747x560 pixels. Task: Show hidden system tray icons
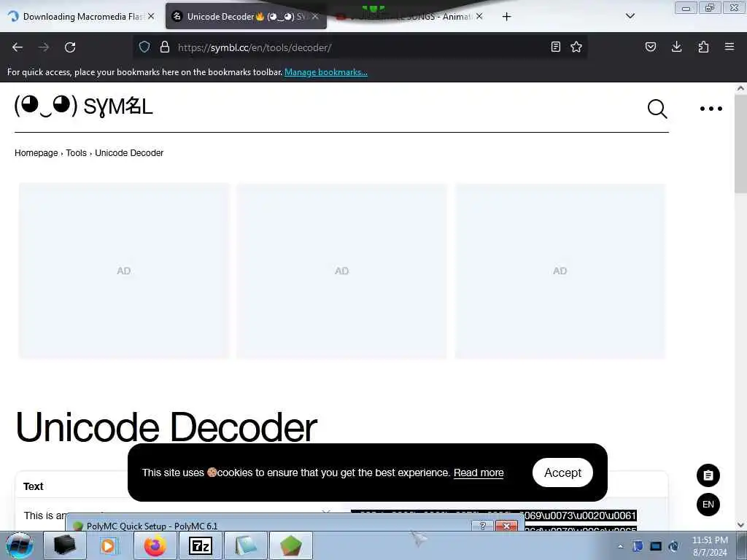(620, 547)
